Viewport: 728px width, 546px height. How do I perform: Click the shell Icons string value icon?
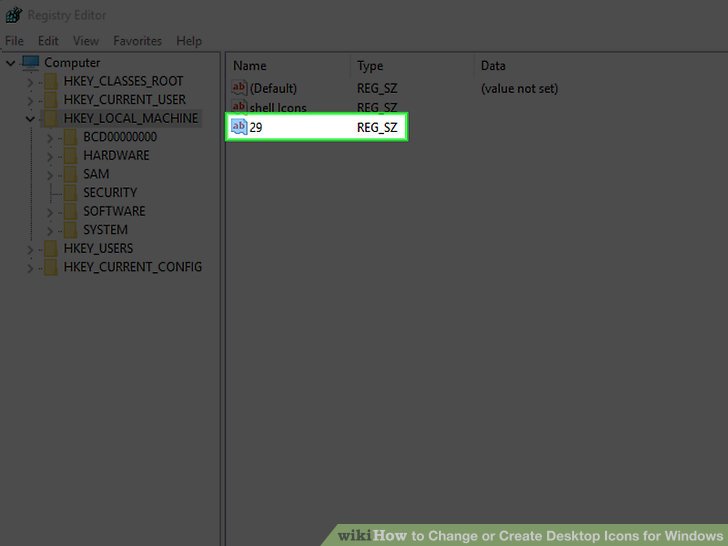(x=239, y=107)
